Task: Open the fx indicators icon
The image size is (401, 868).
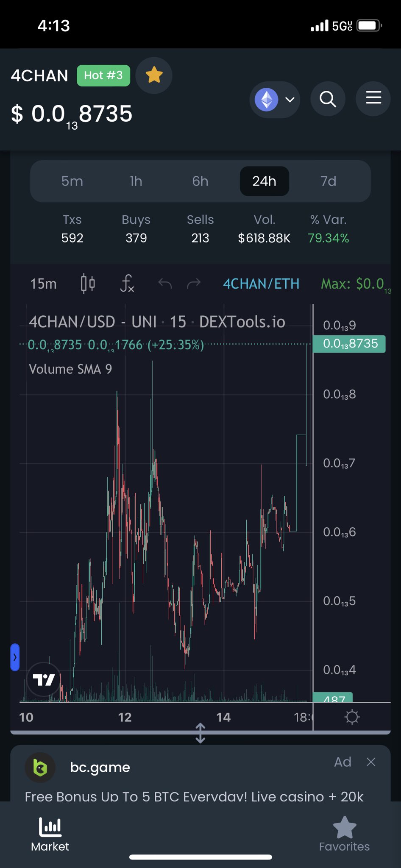Action: point(127,283)
